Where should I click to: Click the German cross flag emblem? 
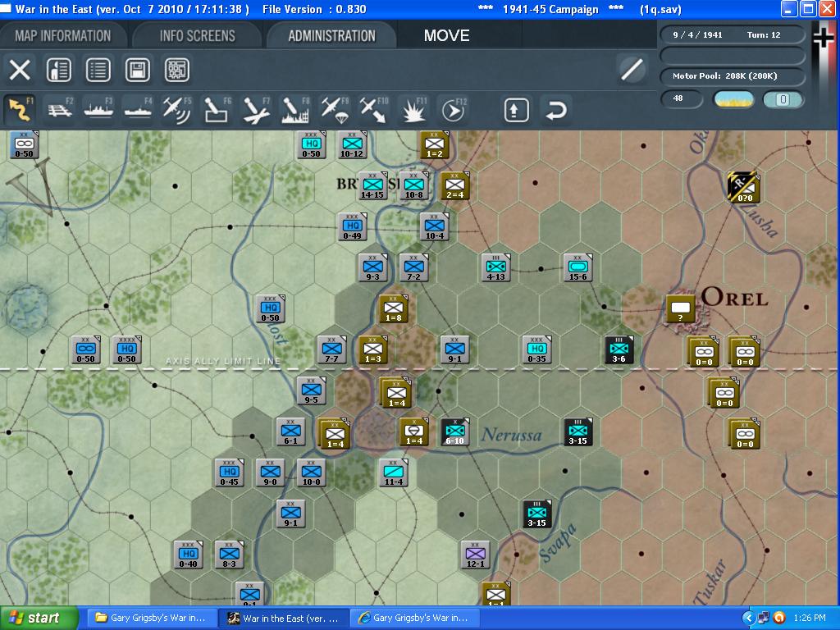tap(824, 39)
